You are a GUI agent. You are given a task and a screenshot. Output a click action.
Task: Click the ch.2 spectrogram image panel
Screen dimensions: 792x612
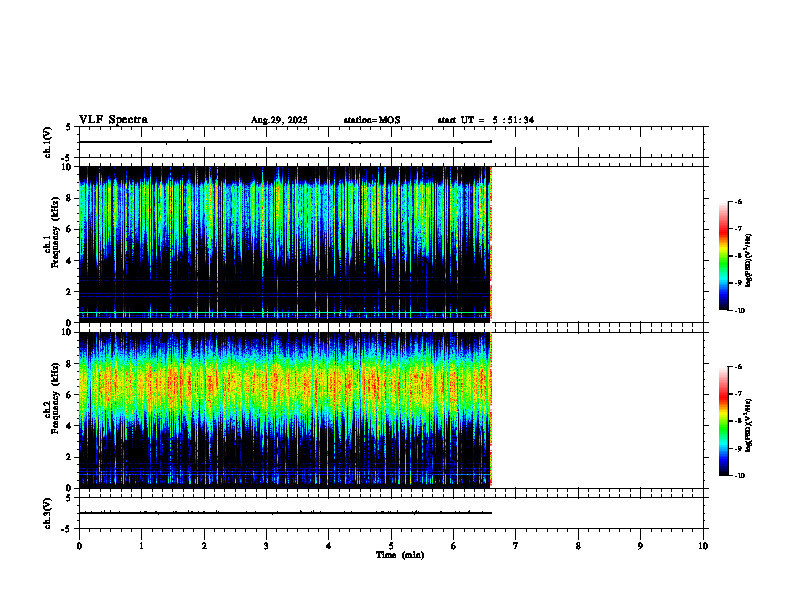point(285,410)
